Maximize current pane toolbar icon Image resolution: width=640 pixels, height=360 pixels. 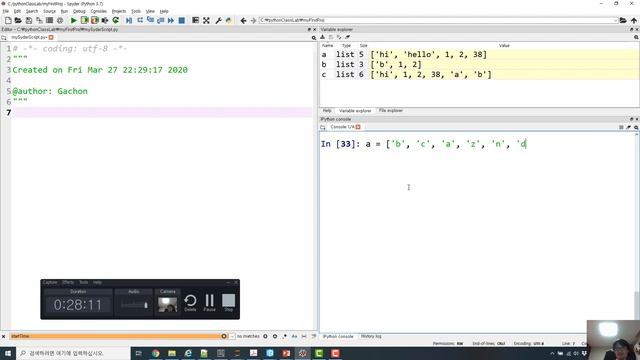[196, 20]
